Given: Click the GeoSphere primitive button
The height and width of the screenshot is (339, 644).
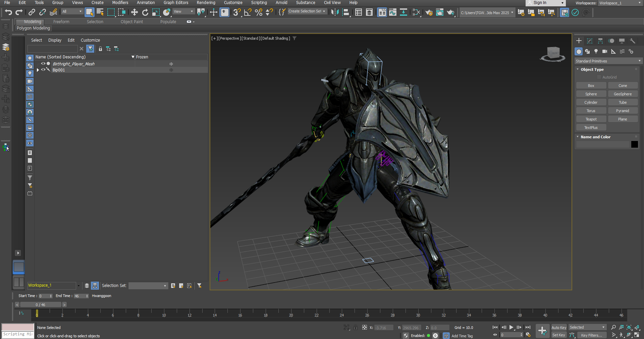Looking at the screenshot, I should click(x=623, y=94).
